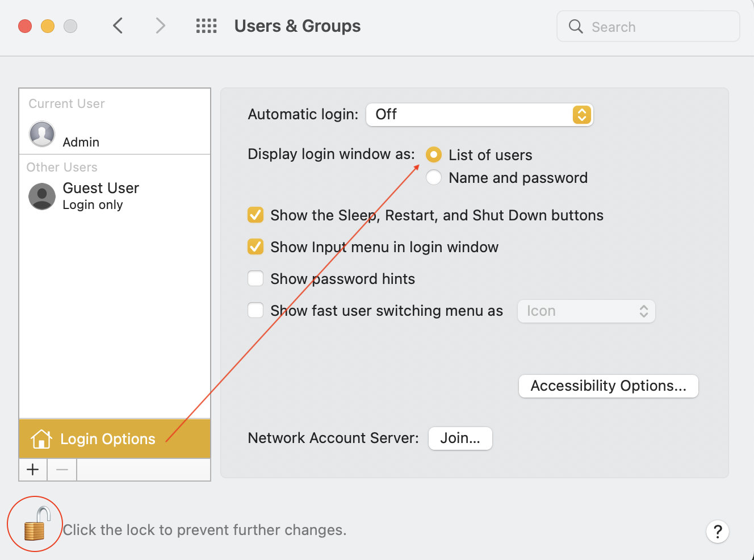The height and width of the screenshot is (560, 754).
Task: Click the Join button for Network Account Server
Action: [x=460, y=438]
